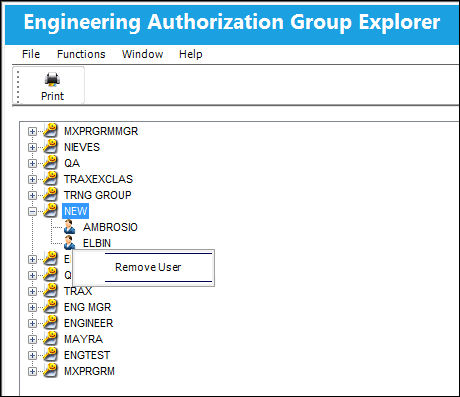Click the NEW group key icon
The image size is (460, 397).
(x=51, y=210)
